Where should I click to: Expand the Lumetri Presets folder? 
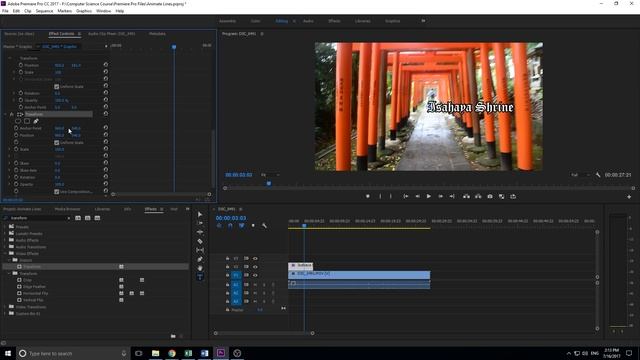point(5,233)
